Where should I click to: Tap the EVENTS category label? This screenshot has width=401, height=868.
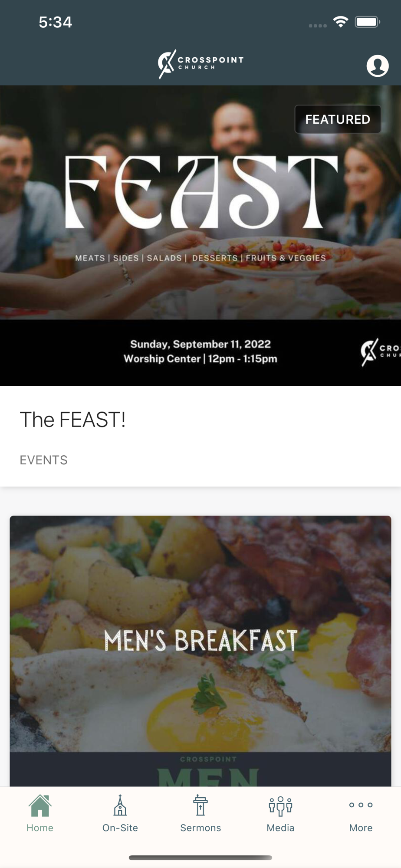(43, 460)
